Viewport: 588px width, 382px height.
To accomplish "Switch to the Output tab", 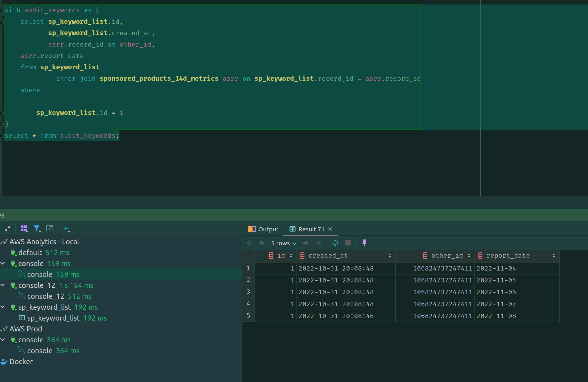I will pos(264,229).
